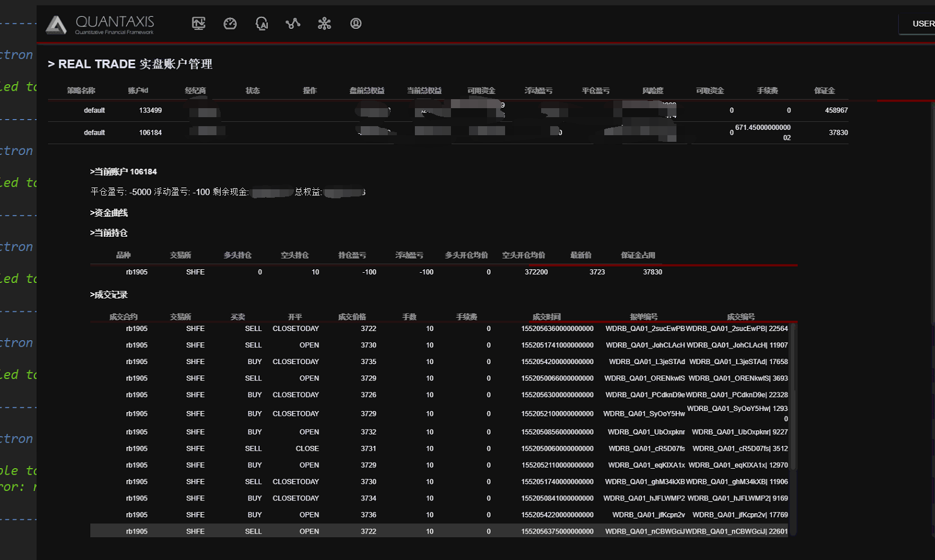Open the user account circle icon

click(x=356, y=23)
